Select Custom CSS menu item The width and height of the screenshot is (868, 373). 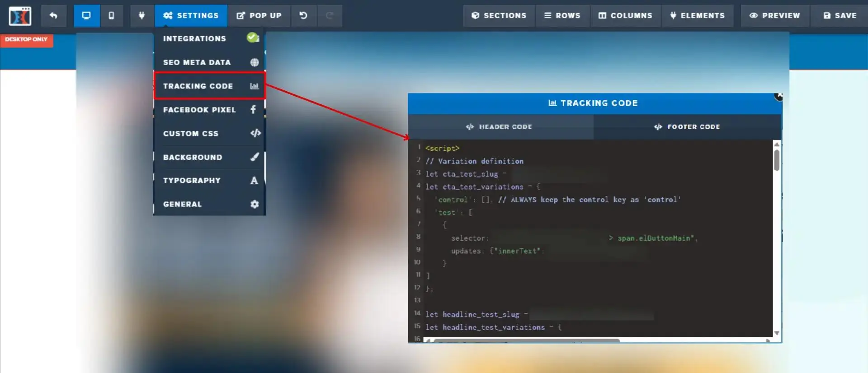(x=209, y=133)
